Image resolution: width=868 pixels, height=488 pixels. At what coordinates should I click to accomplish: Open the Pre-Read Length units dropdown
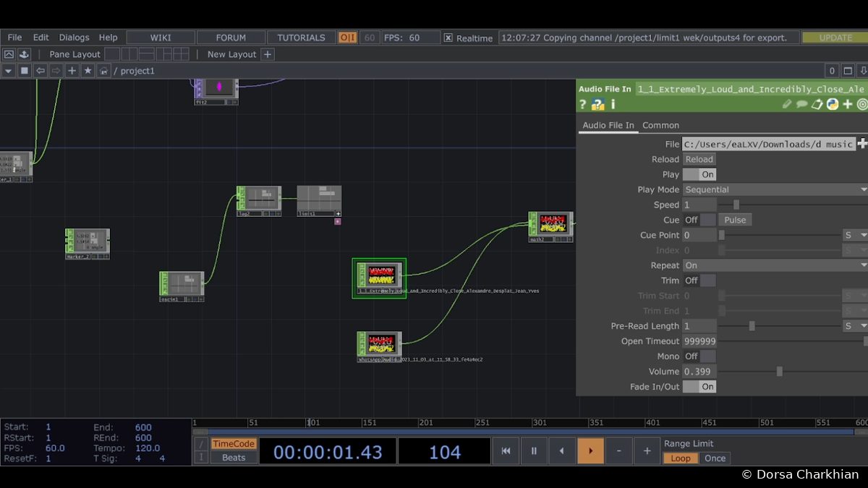[855, 326]
